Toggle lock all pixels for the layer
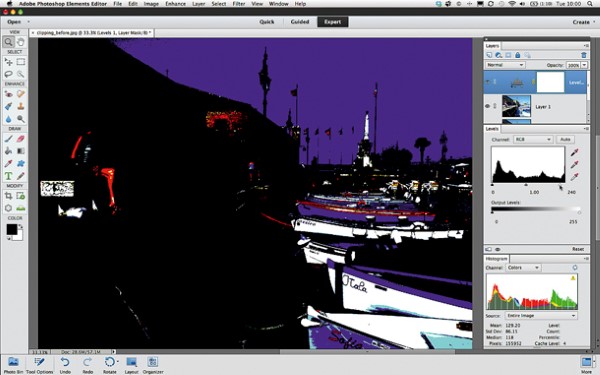Image resolution: width=600 pixels, height=375 pixels. point(518,55)
